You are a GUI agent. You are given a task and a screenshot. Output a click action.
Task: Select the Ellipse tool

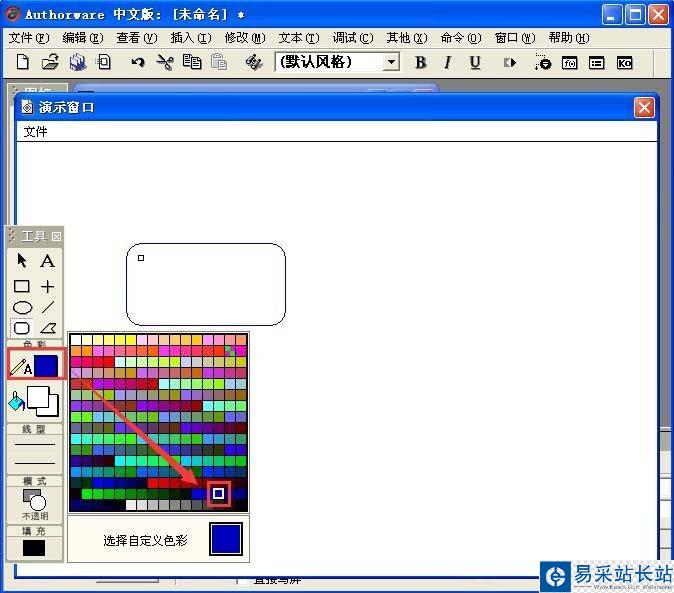pos(22,308)
